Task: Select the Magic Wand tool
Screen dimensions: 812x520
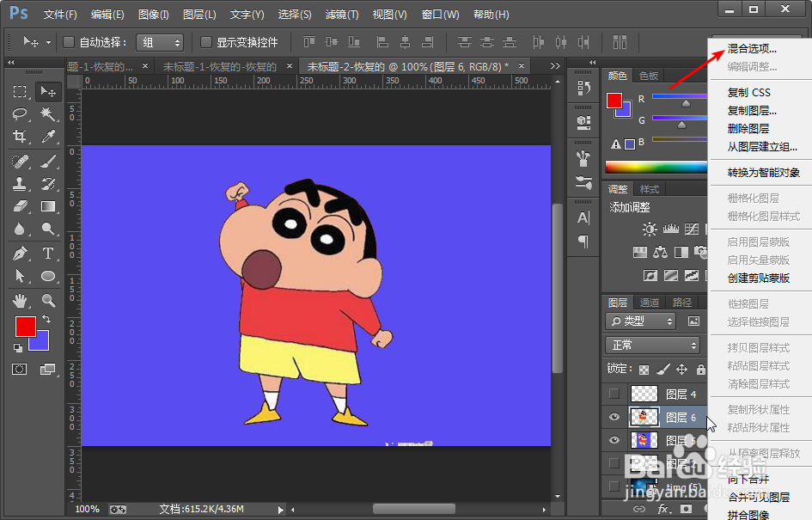Action: [48, 114]
